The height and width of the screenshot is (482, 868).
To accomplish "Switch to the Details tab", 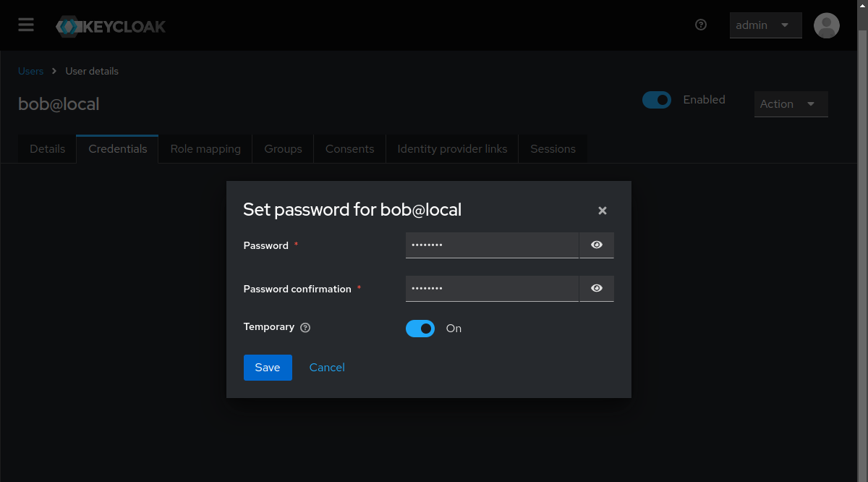I will [x=47, y=149].
